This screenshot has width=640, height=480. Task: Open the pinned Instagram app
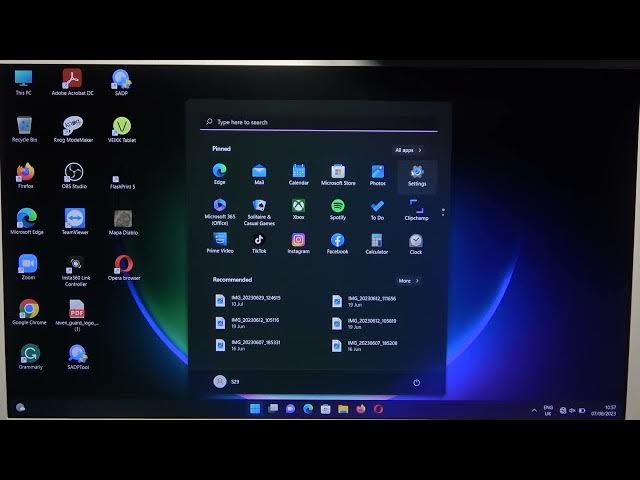(298, 244)
